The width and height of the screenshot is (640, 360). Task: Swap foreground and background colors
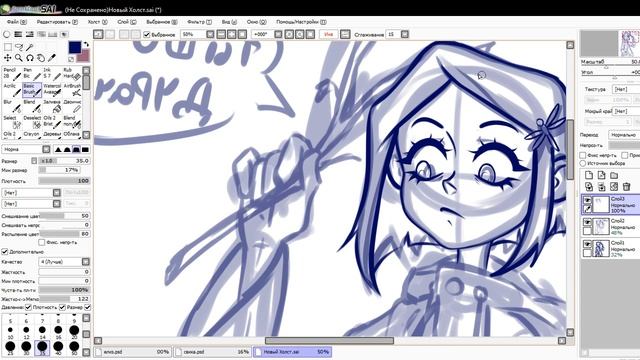click(x=86, y=44)
